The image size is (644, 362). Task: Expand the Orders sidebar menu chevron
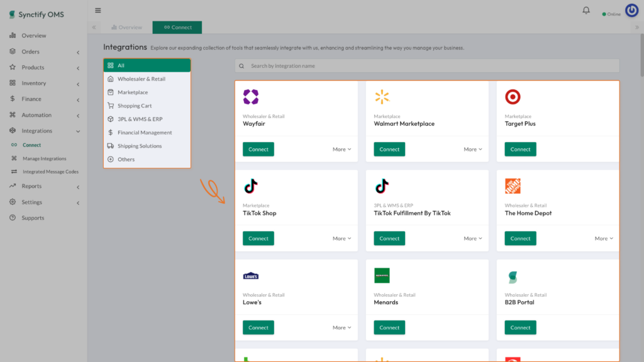point(78,52)
